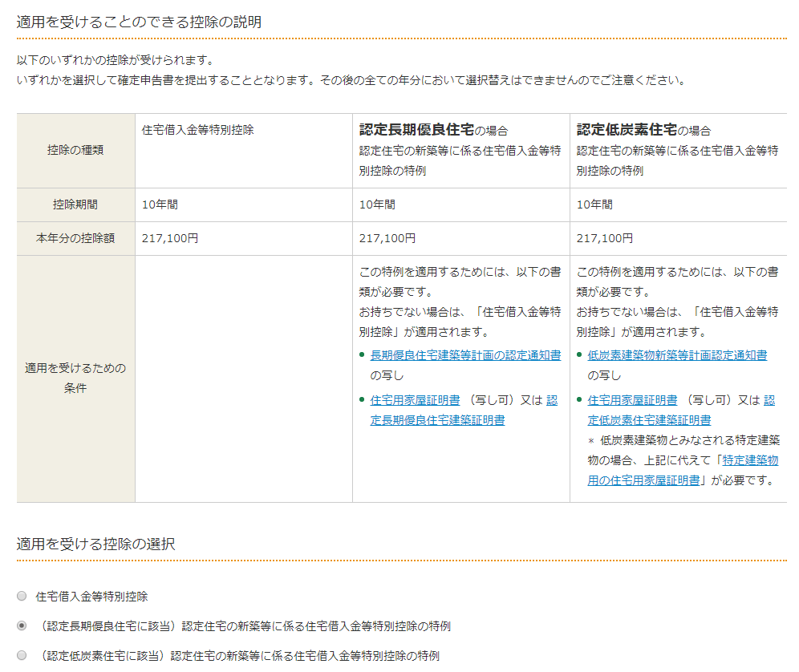Click the 認定低炭素住宅の場合 column title

pyautogui.click(x=643, y=130)
